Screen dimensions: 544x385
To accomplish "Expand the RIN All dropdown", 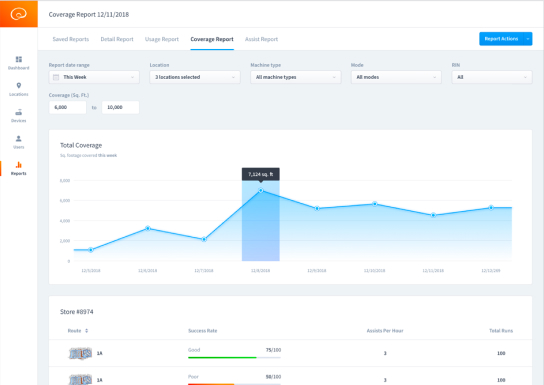I will pyautogui.click(x=492, y=77).
